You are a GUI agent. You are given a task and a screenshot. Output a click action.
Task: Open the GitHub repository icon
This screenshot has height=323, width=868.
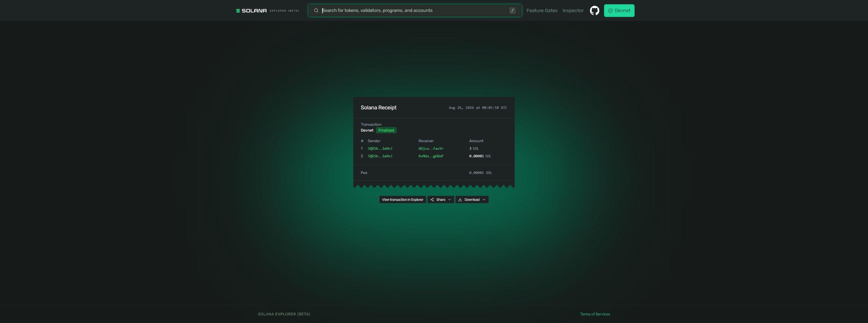tap(594, 10)
